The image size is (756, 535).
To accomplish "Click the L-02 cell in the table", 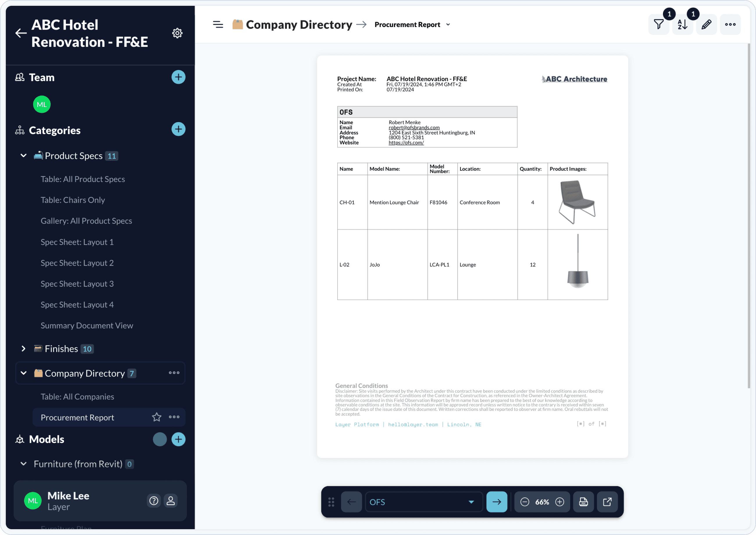I will [352, 265].
